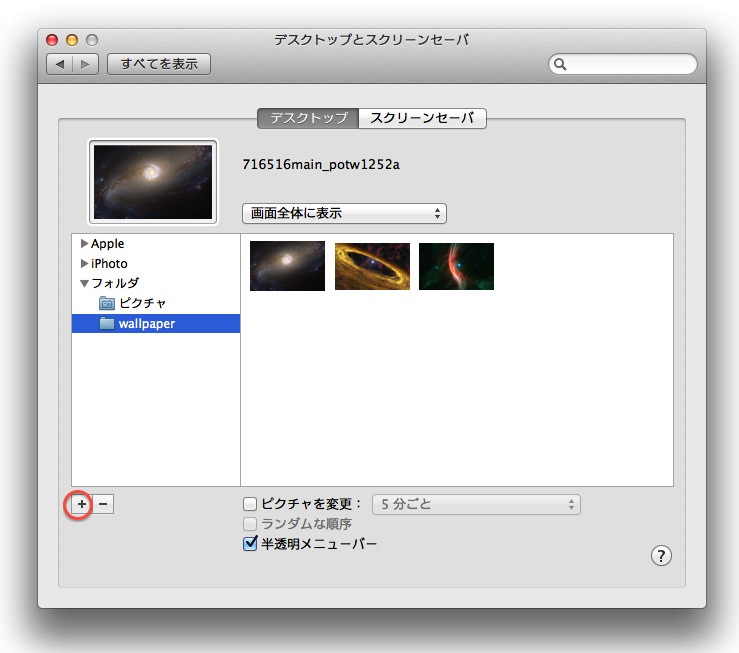
Task: Click the plus button to add folder
Action: point(82,505)
